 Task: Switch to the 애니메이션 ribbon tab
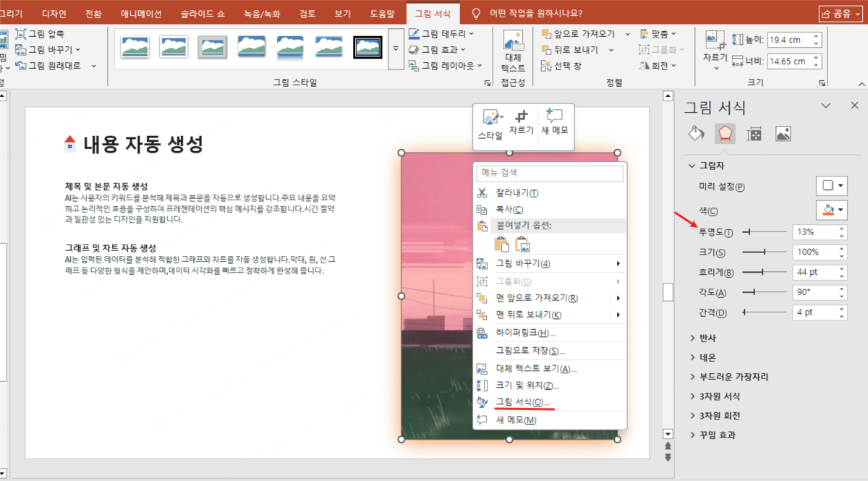(x=140, y=12)
